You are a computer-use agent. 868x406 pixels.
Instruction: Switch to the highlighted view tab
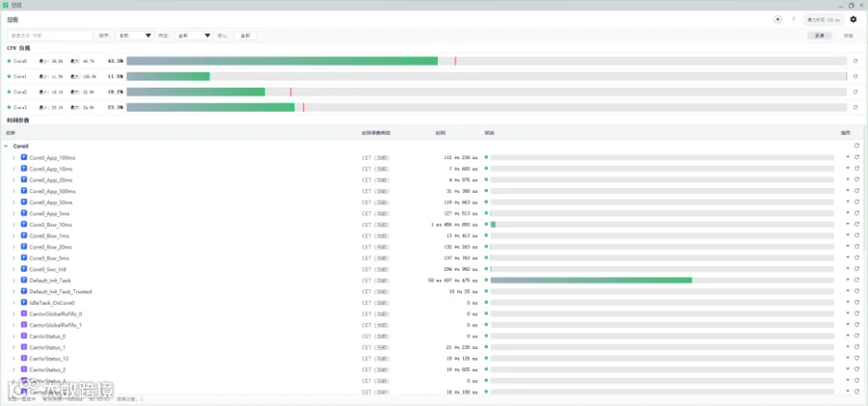pos(819,36)
